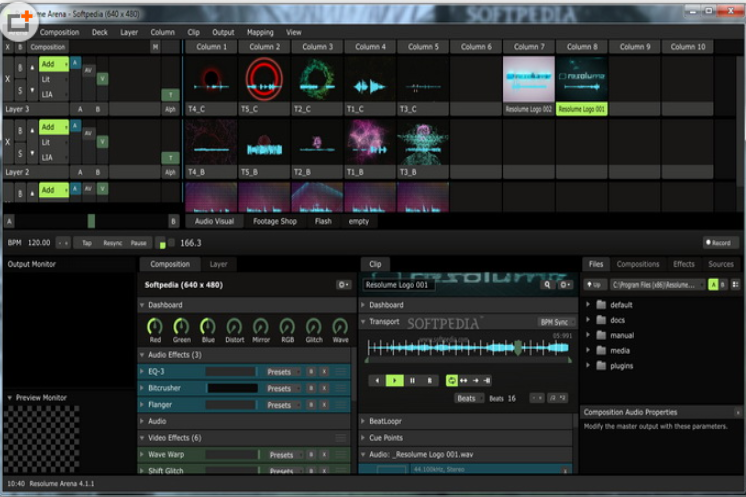Viewport: 746px width, 497px height.
Task: Click the play backward button in Transport
Action: [x=377, y=380]
